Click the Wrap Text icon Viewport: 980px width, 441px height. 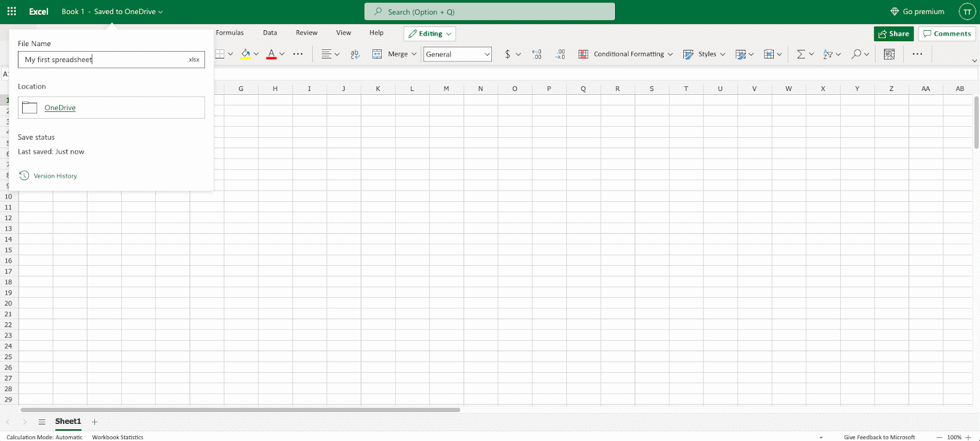tap(355, 54)
